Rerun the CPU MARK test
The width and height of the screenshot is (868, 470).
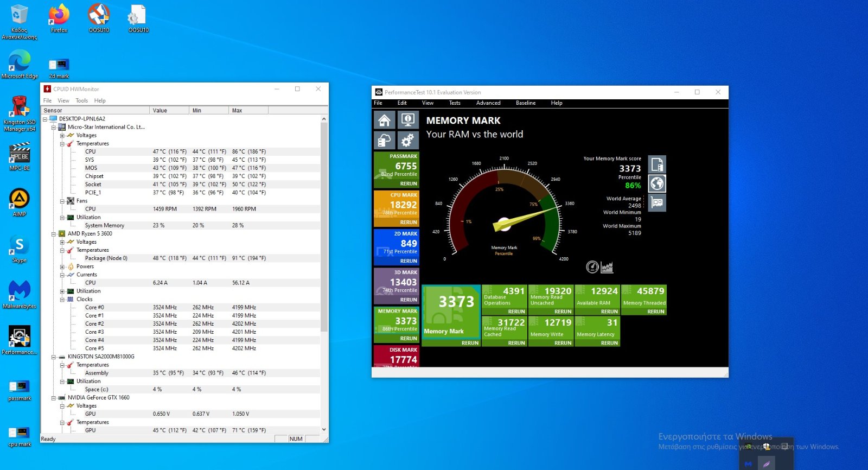pos(409,222)
